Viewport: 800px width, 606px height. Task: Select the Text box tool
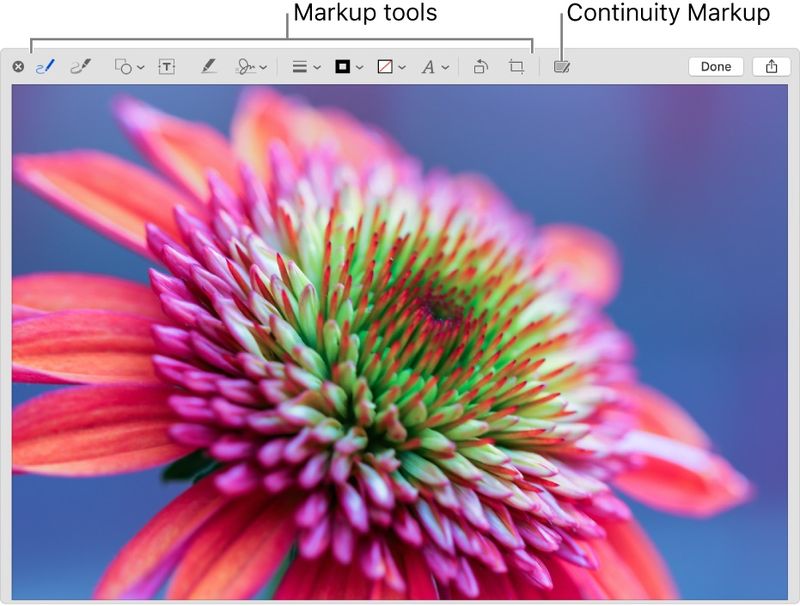point(166,67)
